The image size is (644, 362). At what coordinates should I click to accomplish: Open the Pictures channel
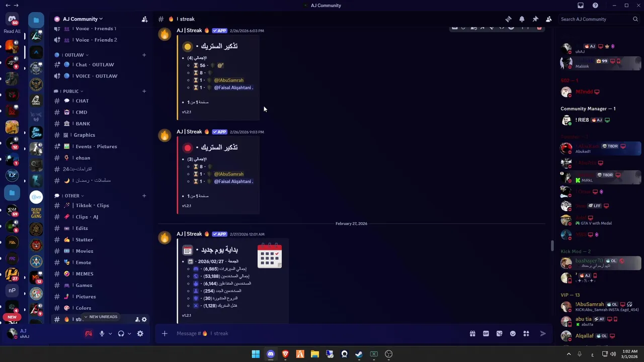click(x=100, y=297)
